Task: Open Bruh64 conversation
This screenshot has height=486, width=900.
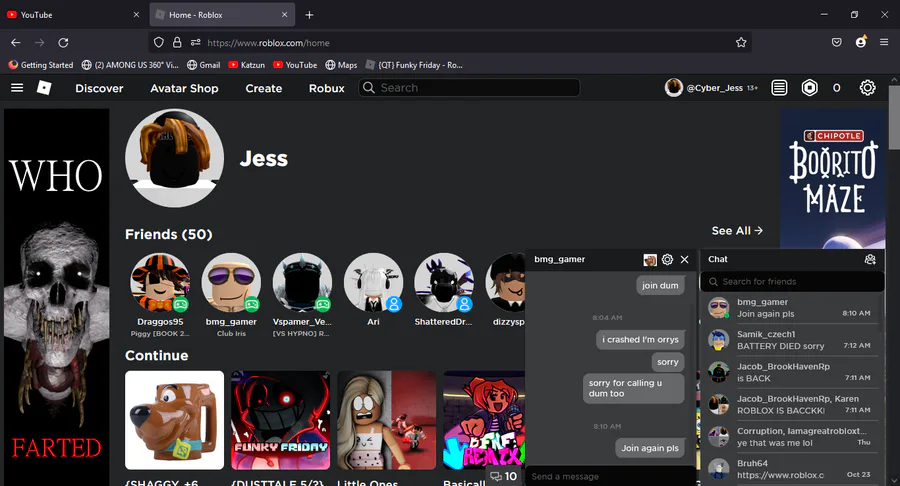Action: (x=790, y=469)
